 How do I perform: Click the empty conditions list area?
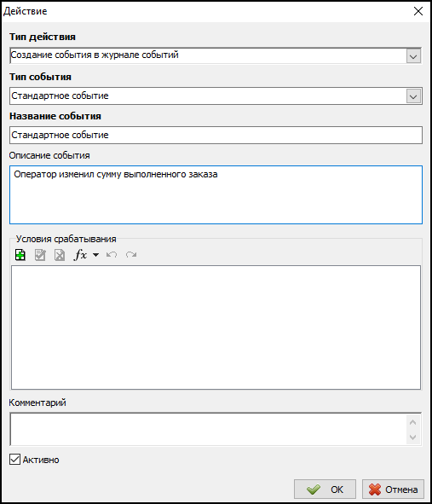[216, 327]
